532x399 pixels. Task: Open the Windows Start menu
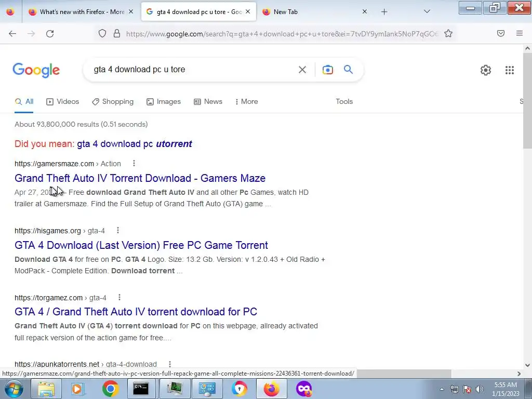(x=14, y=389)
